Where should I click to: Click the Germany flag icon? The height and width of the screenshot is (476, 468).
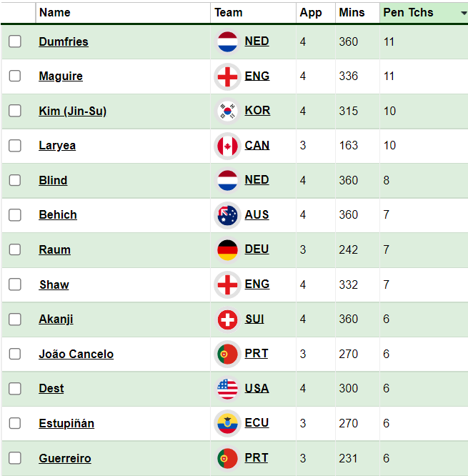(227, 250)
